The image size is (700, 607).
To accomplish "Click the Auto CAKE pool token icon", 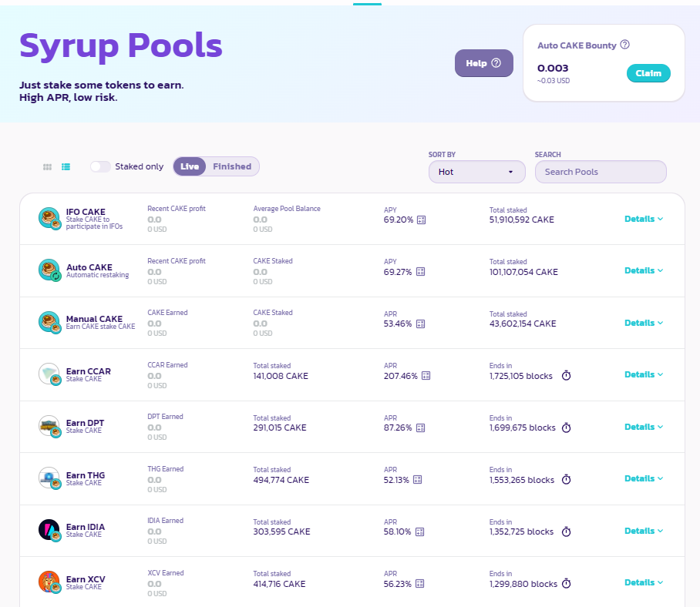I will click(x=49, y=270).
